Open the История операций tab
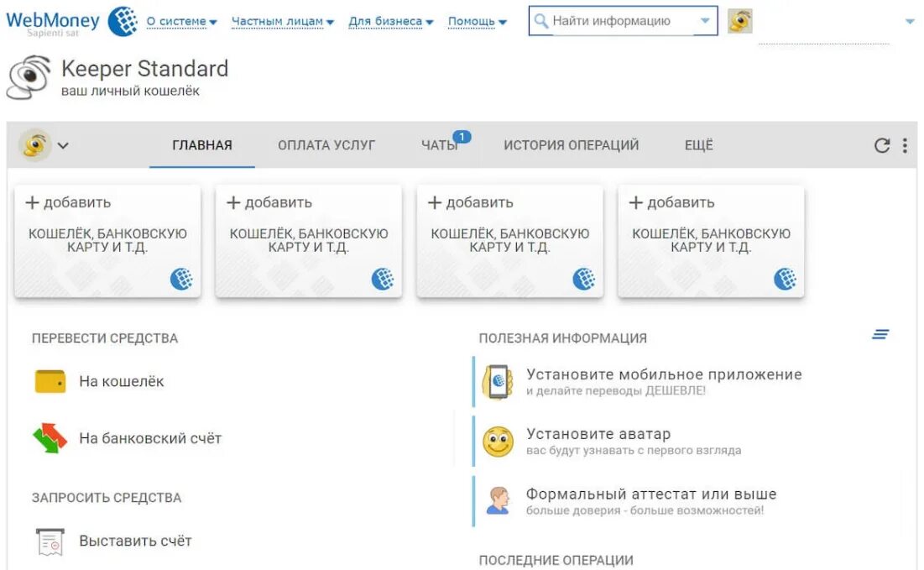Screen dimensions: 924x570 point(571,145)
